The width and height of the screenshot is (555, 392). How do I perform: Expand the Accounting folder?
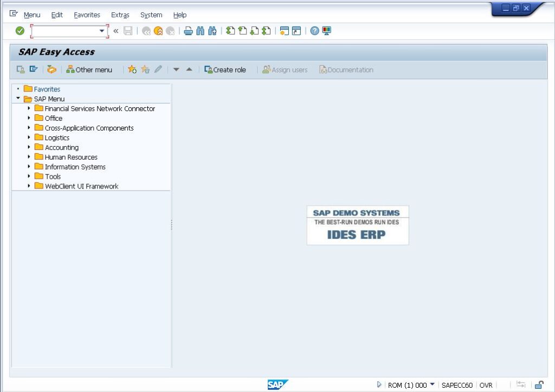pos(29,147)
